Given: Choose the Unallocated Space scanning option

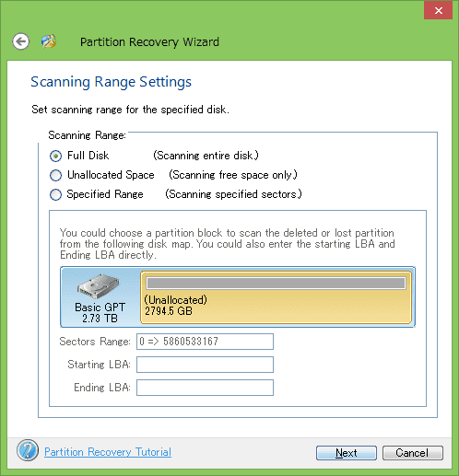Looking at the screenshot, I should click(55, 175).
